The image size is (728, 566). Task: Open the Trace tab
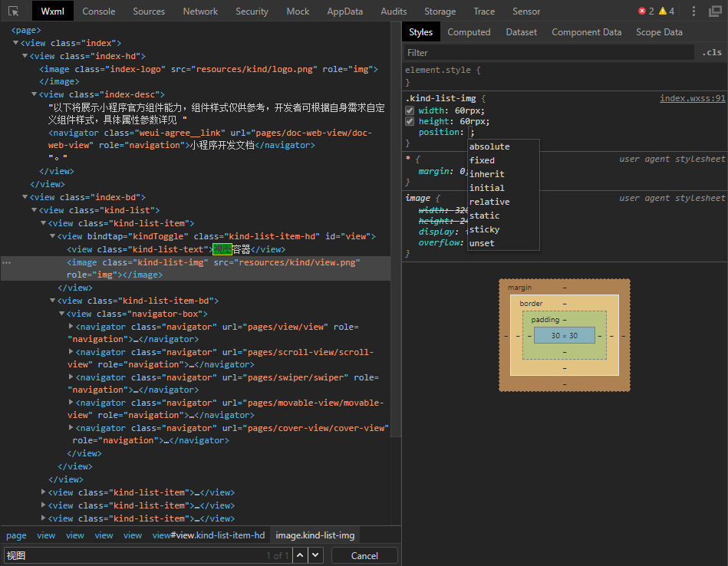[484, 12]
